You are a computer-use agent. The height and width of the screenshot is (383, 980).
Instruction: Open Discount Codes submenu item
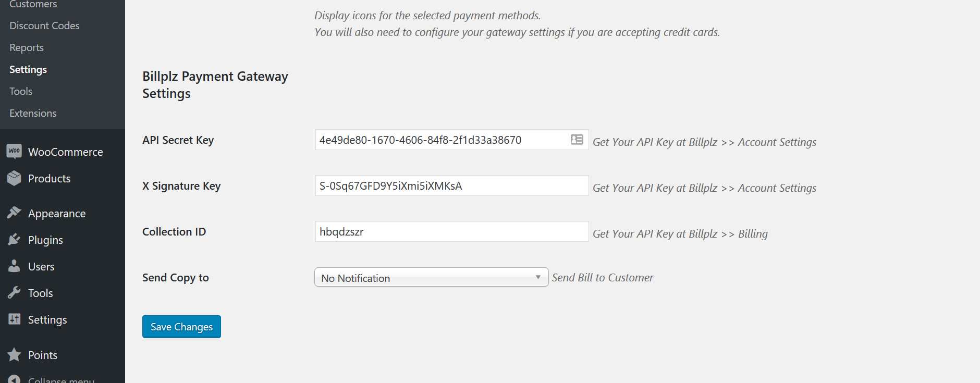(44, 26)
